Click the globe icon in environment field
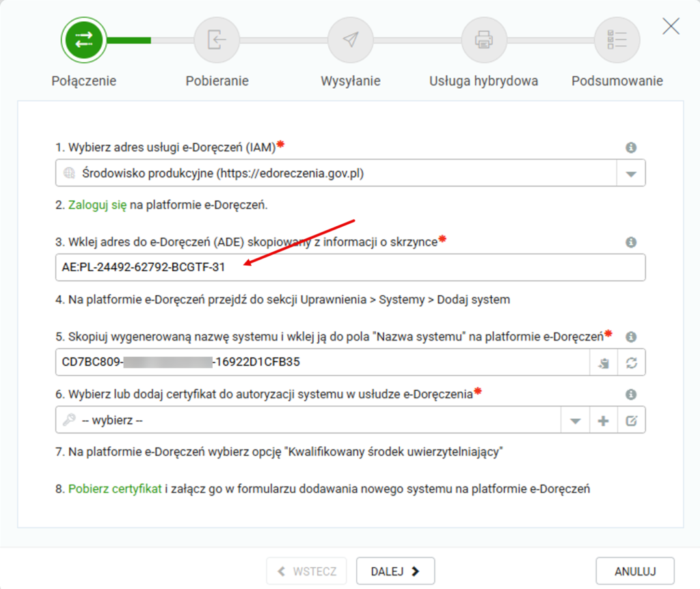 (69, 173)
